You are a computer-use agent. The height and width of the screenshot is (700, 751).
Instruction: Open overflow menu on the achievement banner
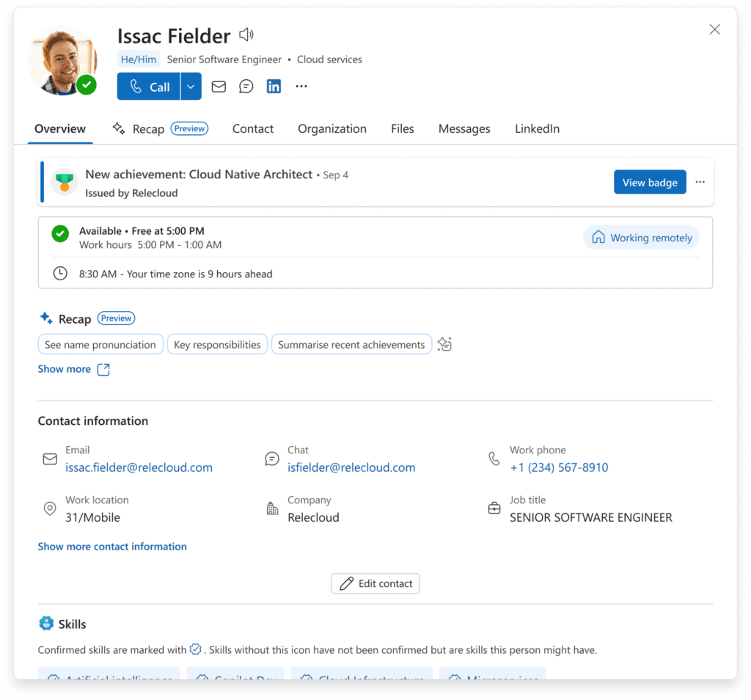click(700, 182)
